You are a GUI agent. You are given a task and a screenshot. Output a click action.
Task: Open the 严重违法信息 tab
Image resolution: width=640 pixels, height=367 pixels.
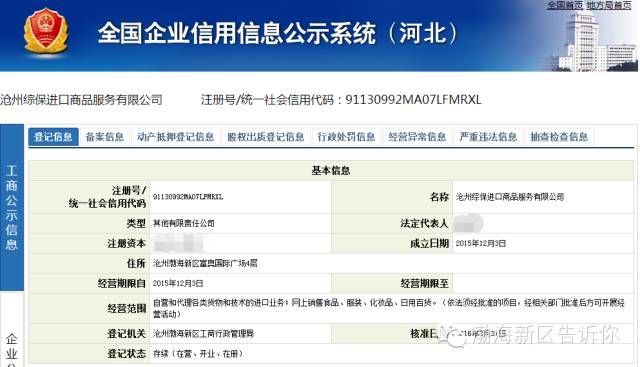tap(488, 137)
